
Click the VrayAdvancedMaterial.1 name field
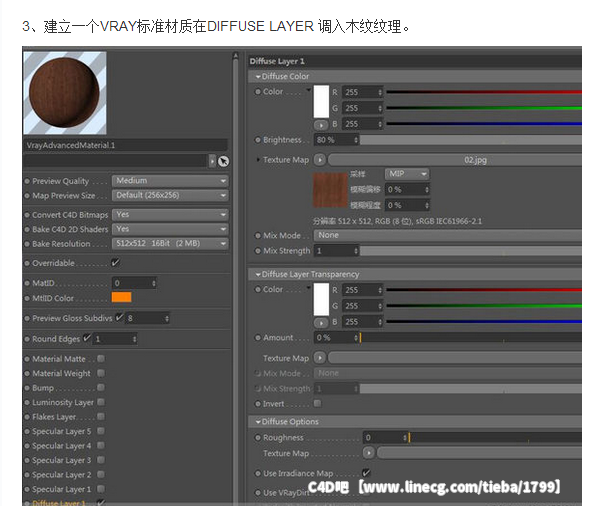tap(126, 145)
